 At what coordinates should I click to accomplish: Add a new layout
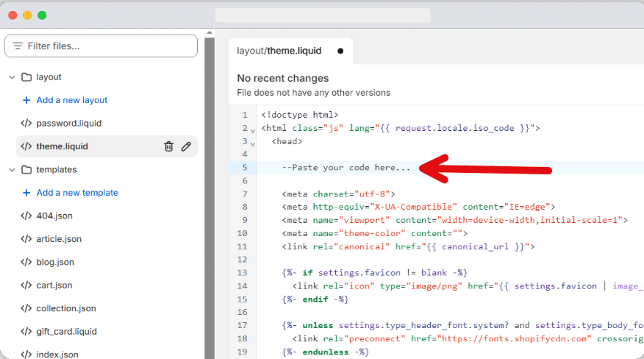72,100
